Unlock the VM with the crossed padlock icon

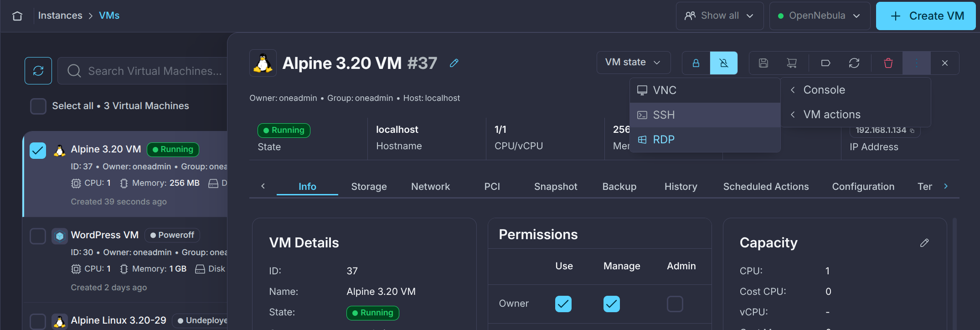[724, 63]
